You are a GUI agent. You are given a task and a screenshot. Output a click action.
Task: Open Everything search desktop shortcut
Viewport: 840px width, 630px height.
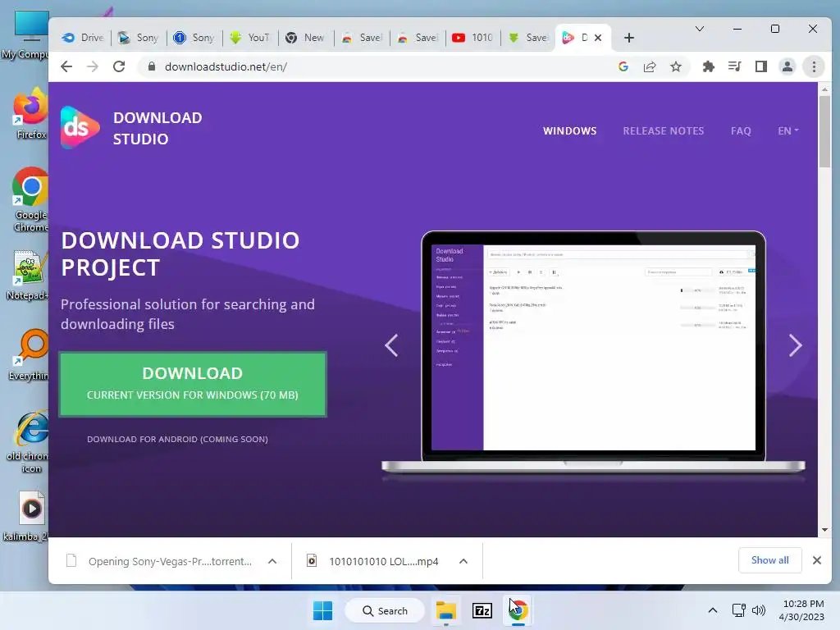click(30, 354)
